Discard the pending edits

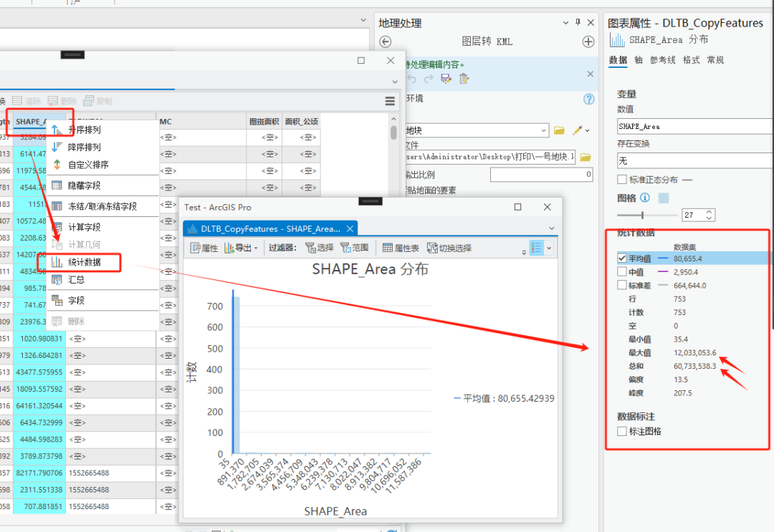tap(464, 79)
